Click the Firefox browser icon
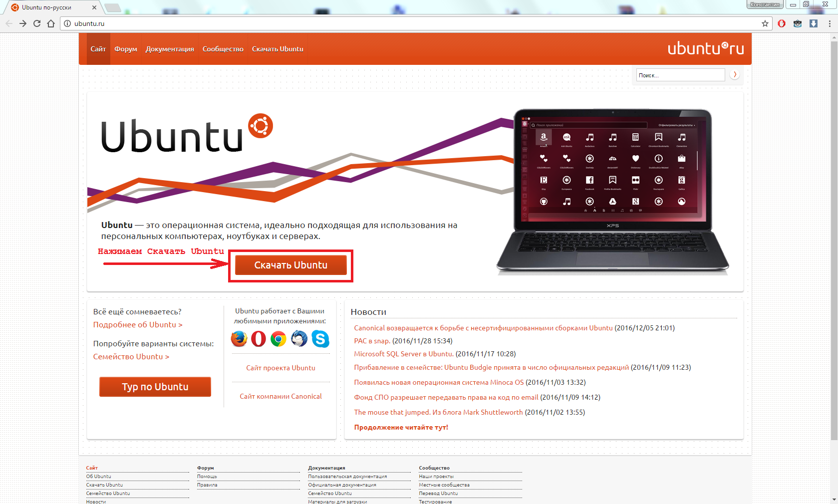Image resolution: width=838 pixels, height=504 pixels. (239, 339)
